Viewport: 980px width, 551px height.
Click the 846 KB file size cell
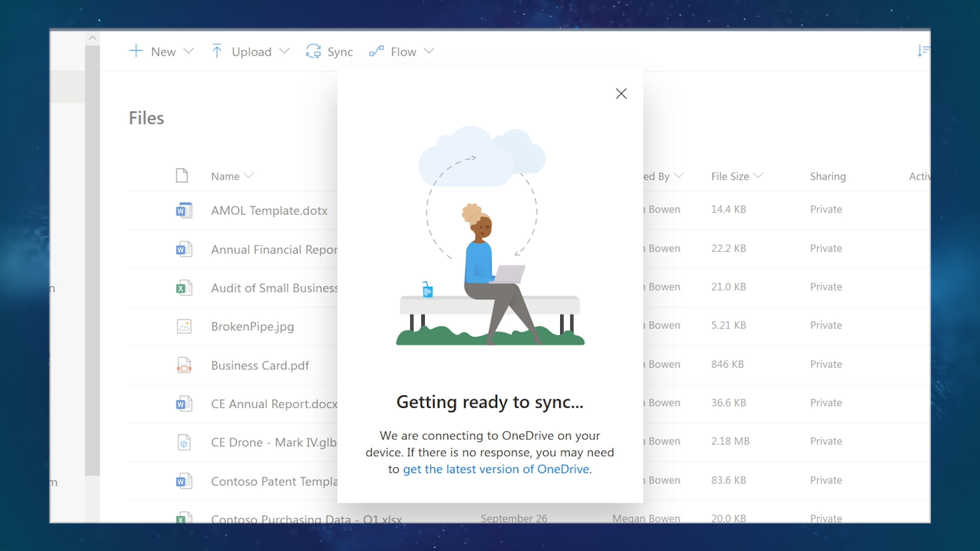click(x=727, y=364)
